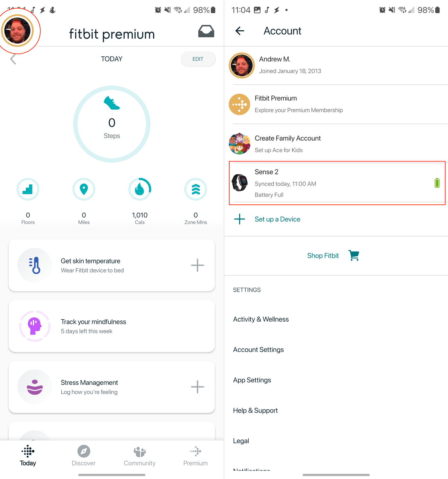This screenshot has height=479, width=448.
Task: Open the Calories flame icon
Action: point(140,190)
